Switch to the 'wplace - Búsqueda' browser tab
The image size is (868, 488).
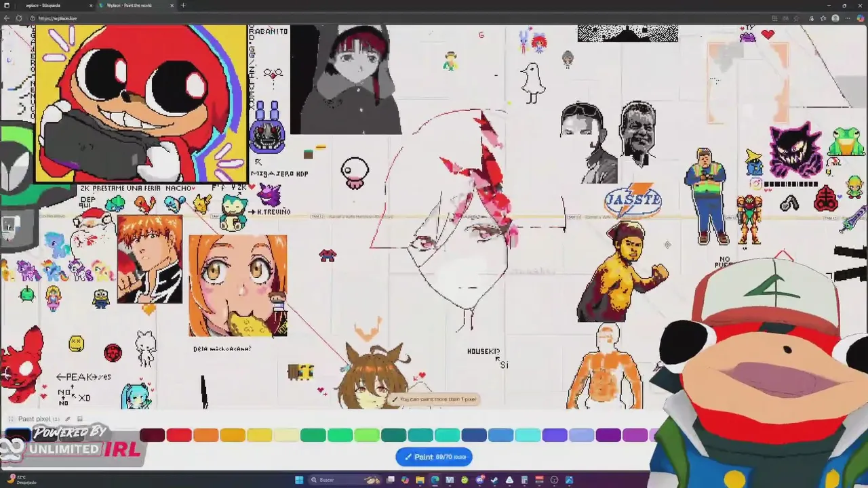(x=52, y=5)
